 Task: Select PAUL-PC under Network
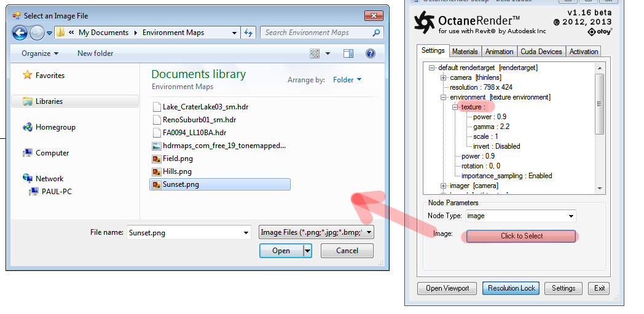coord(50,191)
